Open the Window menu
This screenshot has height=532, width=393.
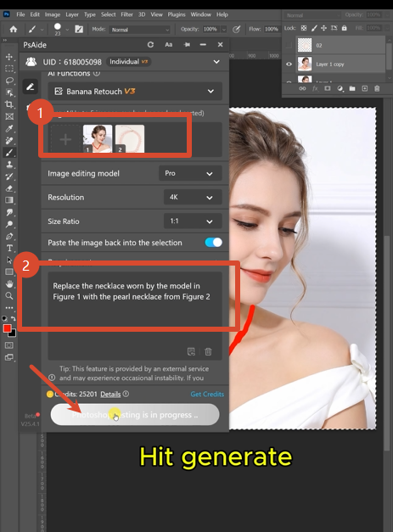point(200,14)
